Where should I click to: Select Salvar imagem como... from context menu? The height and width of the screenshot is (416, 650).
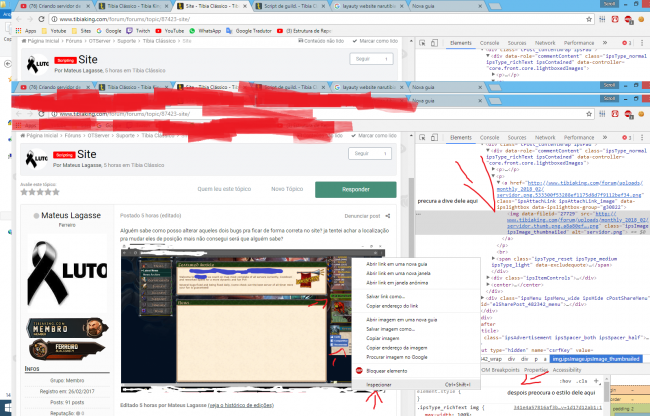(416, 329)
